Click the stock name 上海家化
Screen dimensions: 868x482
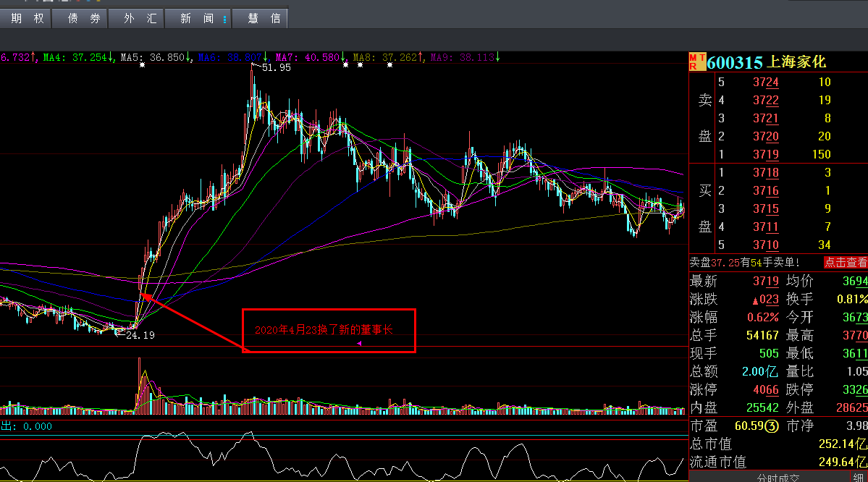click(796, 62)
